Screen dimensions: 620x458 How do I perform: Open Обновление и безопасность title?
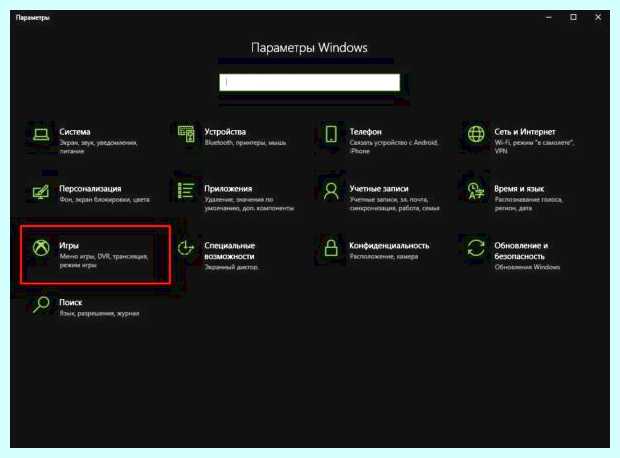point(521,251)
